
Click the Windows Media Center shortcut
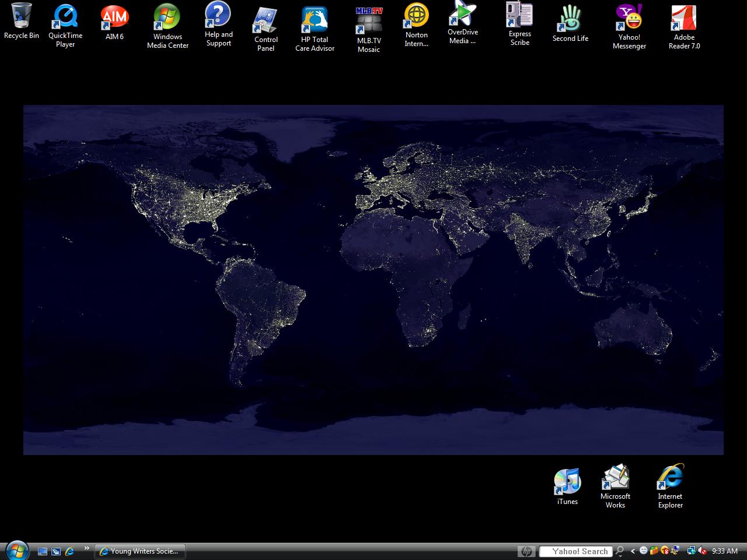pyautogui.click(x=167, y=26)
